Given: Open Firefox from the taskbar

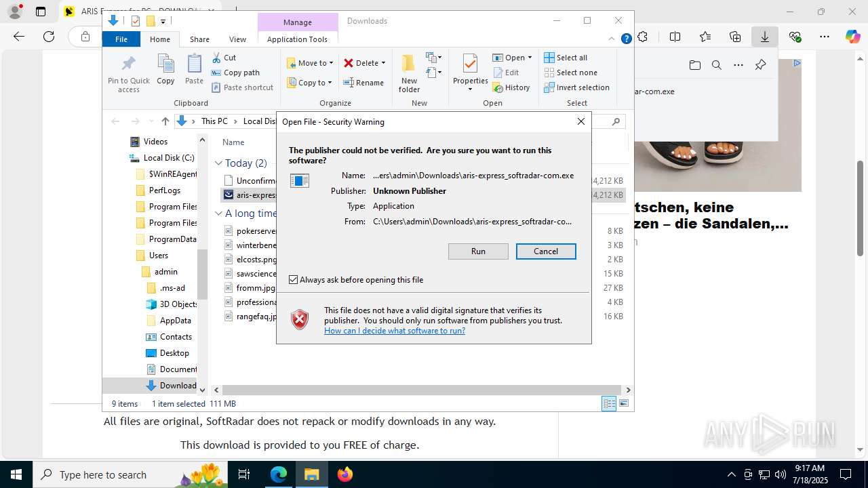Looking at the screenshot, I should click(344, 474).
